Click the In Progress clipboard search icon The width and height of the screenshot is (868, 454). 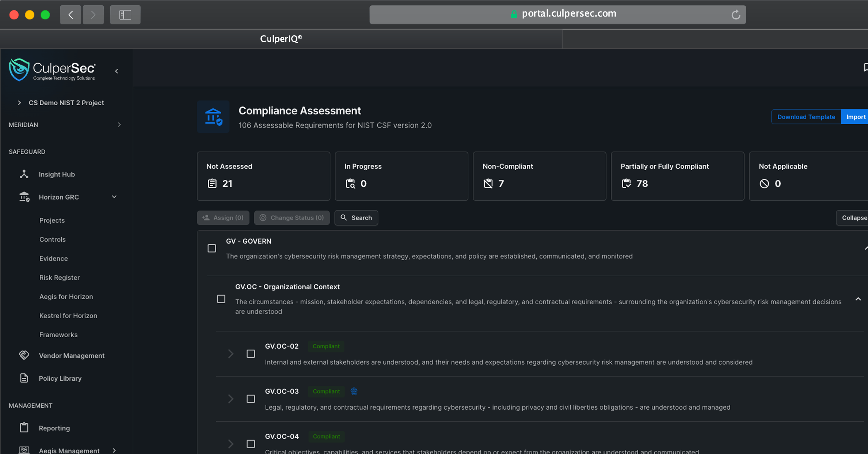350,184
